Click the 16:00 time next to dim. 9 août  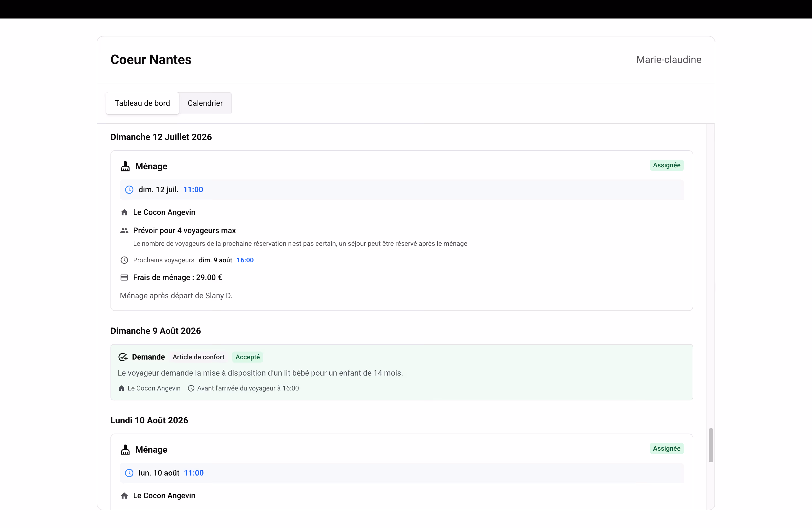[245, 260]
